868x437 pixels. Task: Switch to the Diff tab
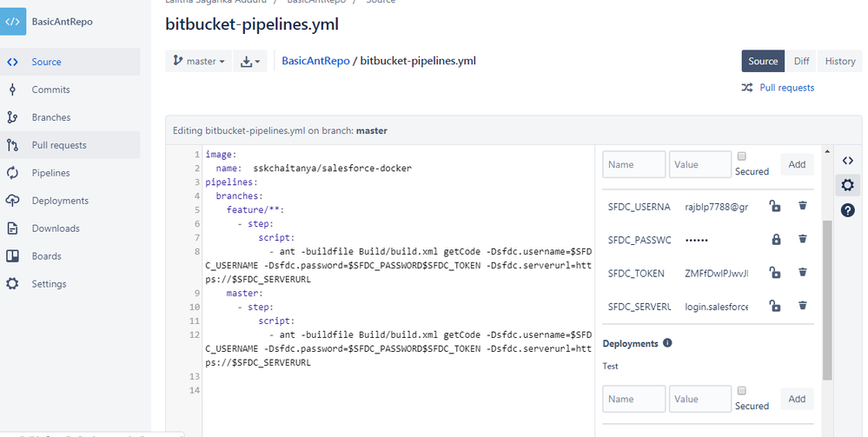(801, 61)
